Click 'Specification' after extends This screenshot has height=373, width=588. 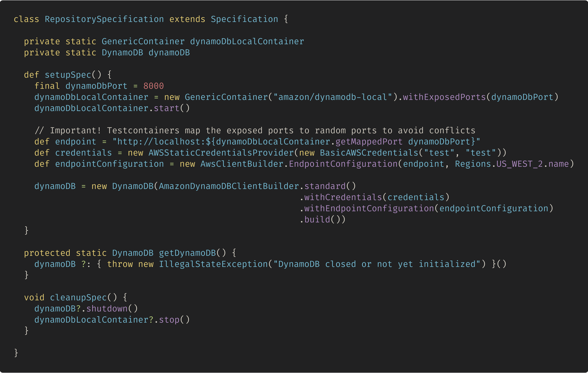[x=244, y=19]
